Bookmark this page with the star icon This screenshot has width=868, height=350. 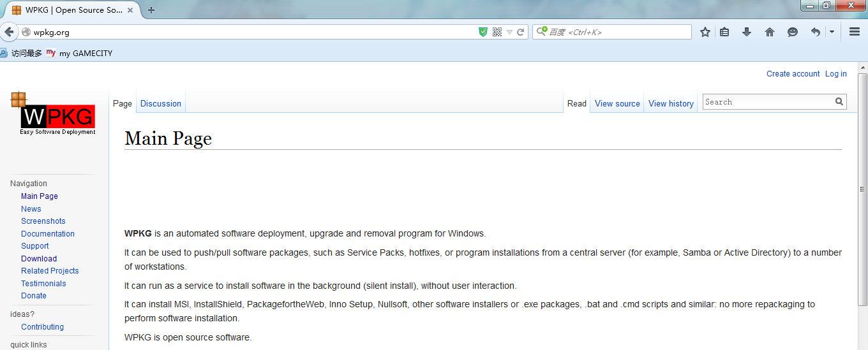[x=705, y=32]
